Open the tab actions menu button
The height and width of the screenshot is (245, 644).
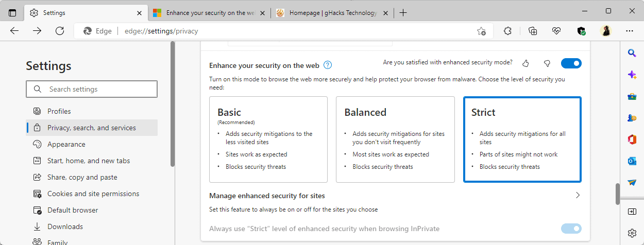pos(12,13)
